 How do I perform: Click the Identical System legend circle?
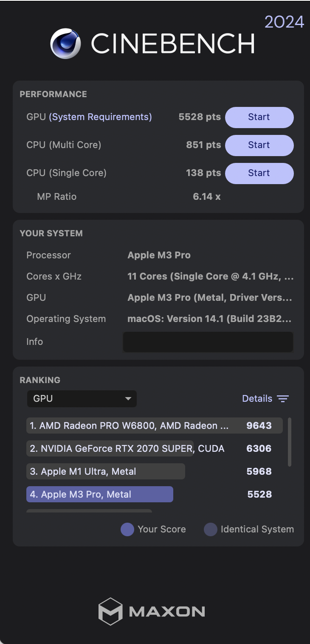coord(211,529)
